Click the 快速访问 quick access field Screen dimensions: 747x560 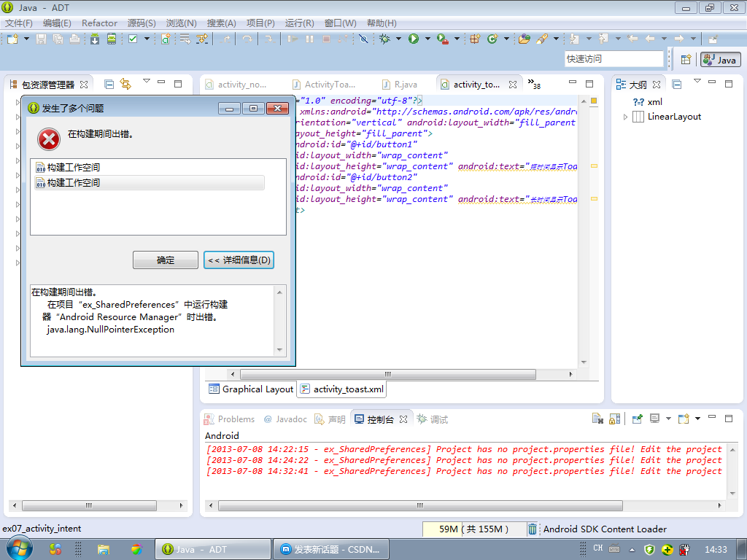(614, 59)
